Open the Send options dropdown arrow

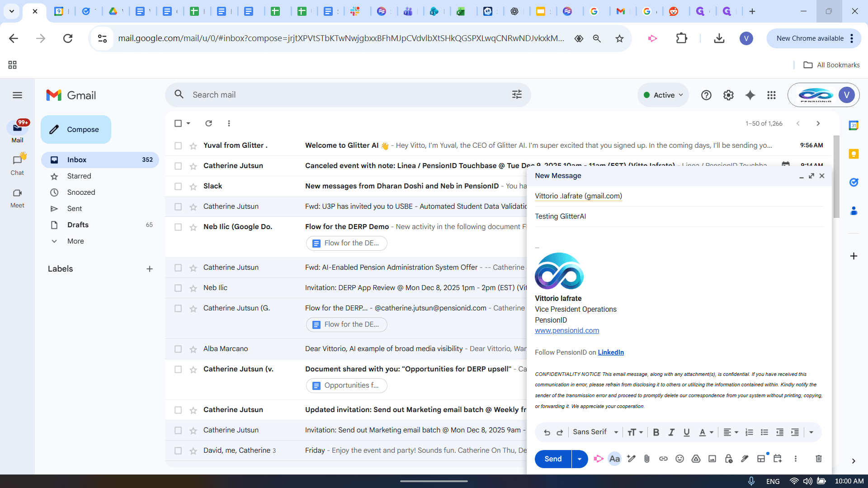click(x=580, y=459)
